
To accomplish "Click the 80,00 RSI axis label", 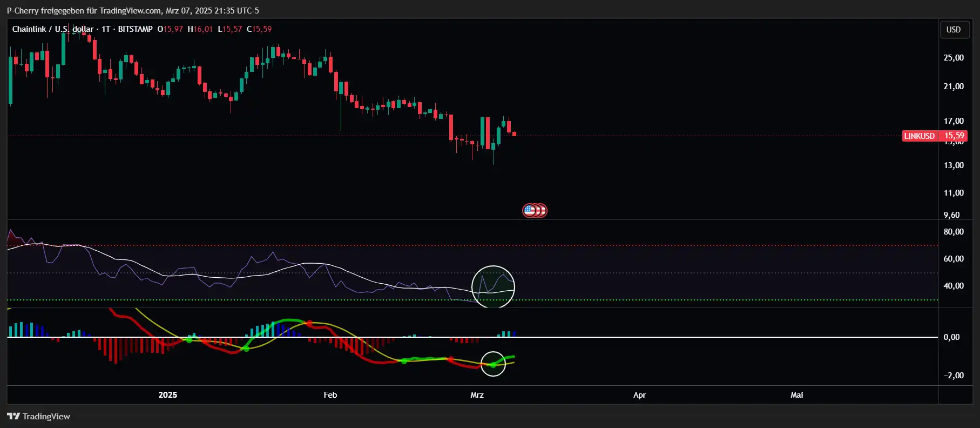I will point(954,232).
